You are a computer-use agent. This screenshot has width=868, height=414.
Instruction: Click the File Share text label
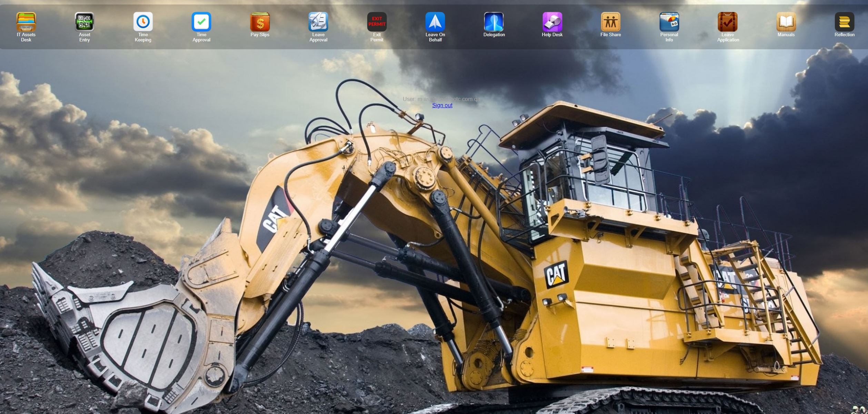[x=611, y=35]
